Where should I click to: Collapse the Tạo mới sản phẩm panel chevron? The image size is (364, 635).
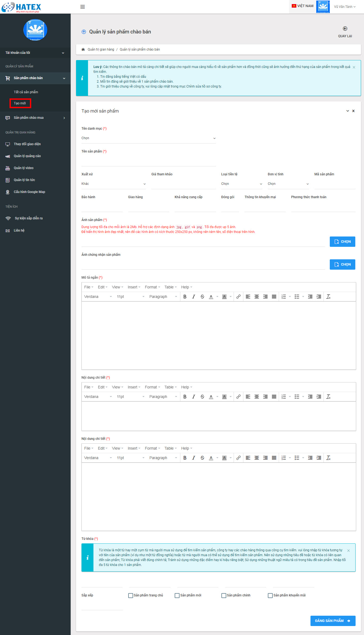coord(347,111)
